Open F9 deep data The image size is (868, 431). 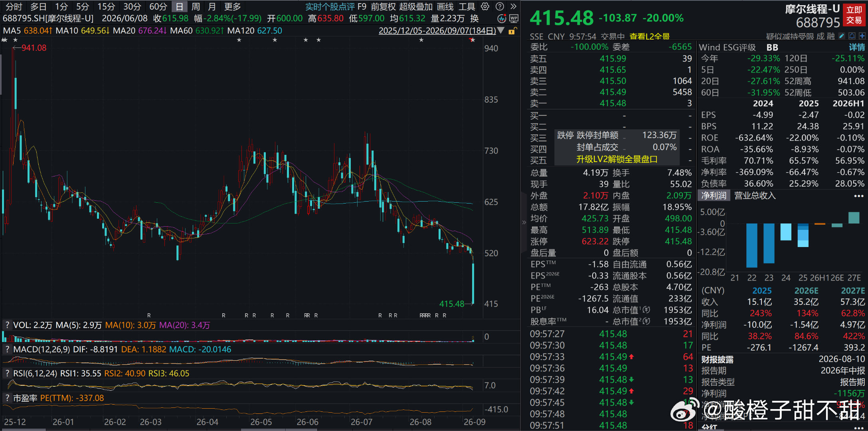tap(362, 6)
